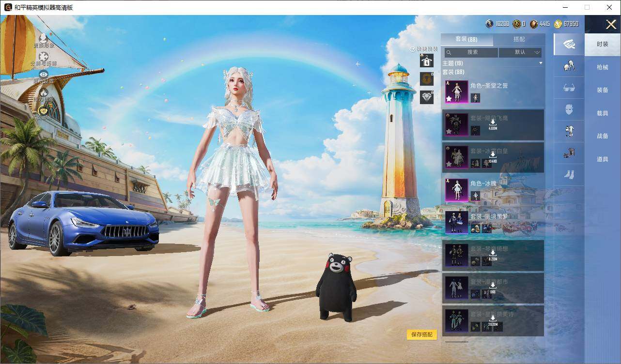Select the 套装-琴音绮想 dimmed outfit thumbnail
621x364 pixels.
(x=457, y=256)
